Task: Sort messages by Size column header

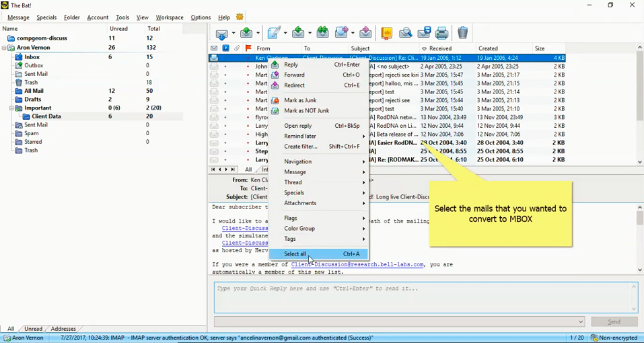Action: click(x=548, y=48)
